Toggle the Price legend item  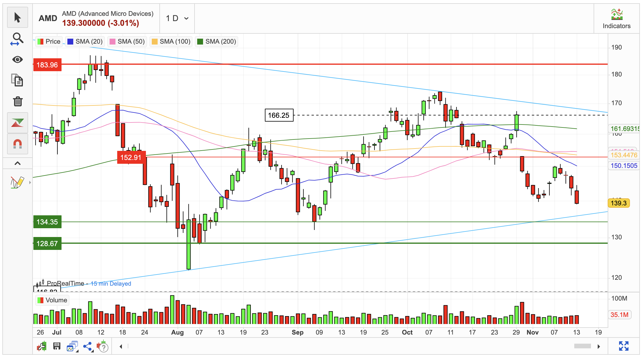(x=49, y=42)
